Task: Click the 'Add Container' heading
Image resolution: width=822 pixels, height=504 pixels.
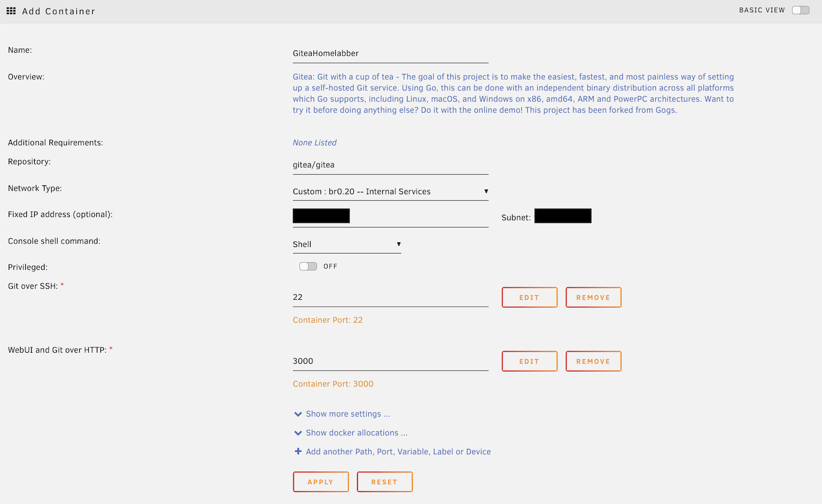Action: tap(59, 11)
